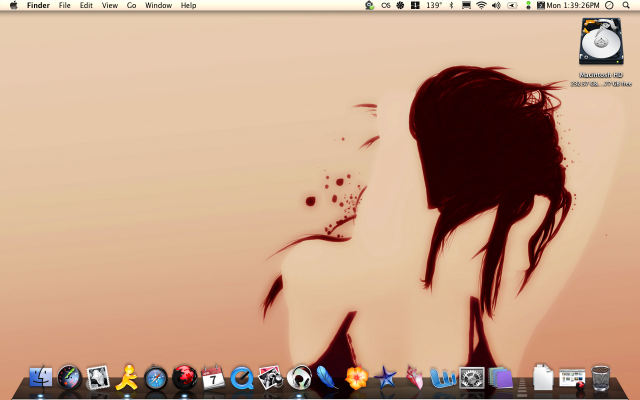Open the Window menu
640x400 pixels.
pos(158,5)
